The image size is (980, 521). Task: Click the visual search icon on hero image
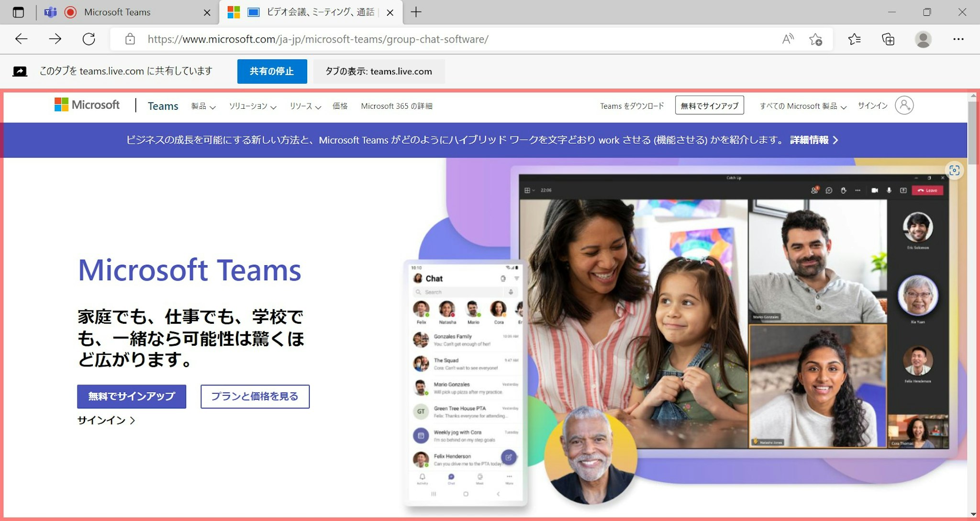click(954, 170)
